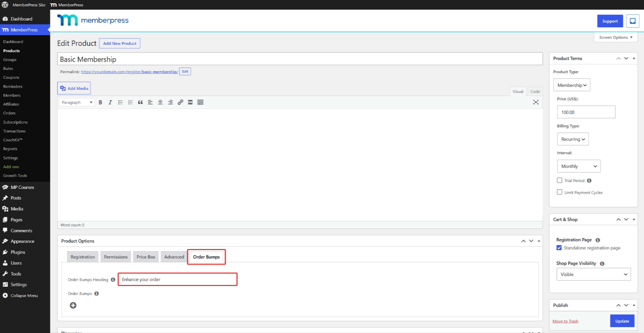This screenshot has height=333, width=644.
Task: Open Transactions in MemberPress submenu
Action: pyautogui.click(x=14, y=131)
